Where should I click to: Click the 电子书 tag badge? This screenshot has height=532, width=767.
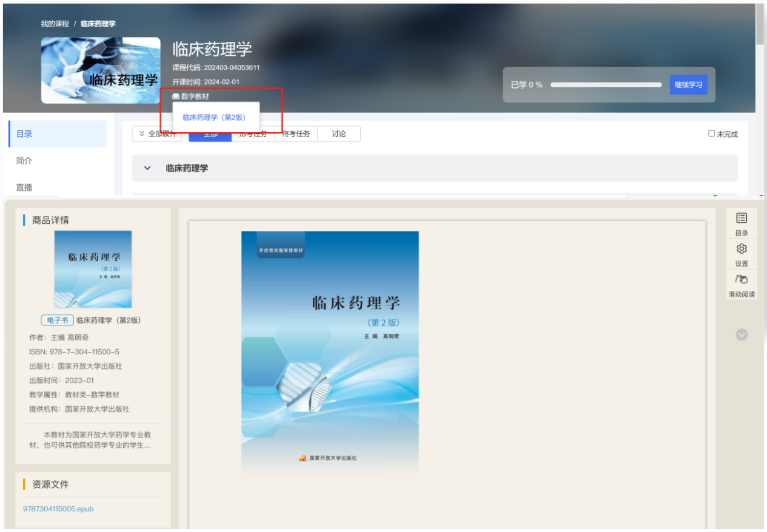pos(57,320)
